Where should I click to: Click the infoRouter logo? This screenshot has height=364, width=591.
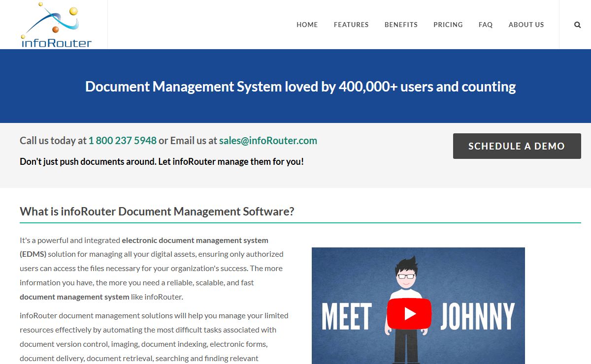[57, 25]
